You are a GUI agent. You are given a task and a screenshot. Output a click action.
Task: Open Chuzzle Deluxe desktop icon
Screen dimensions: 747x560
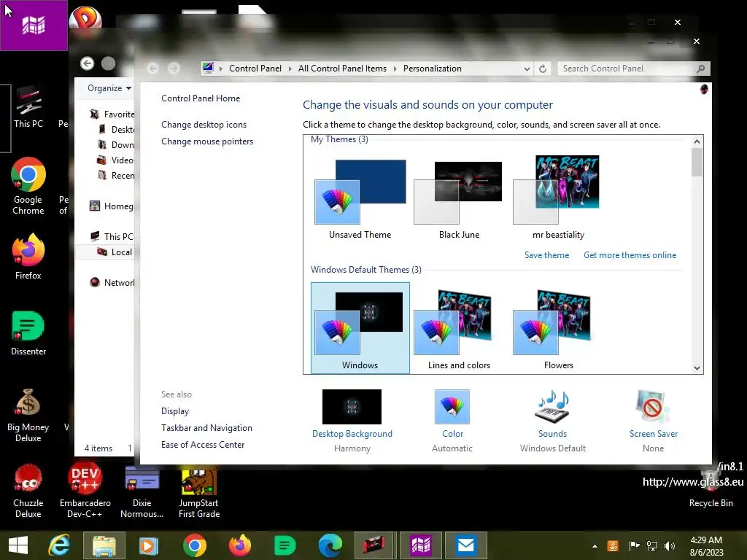[28, 491]
